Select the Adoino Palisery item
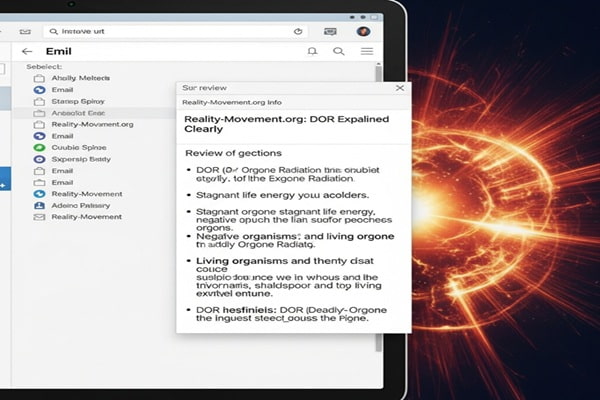Image resolution: width=600 pixels, height=400 pixels. pos(82,205)
